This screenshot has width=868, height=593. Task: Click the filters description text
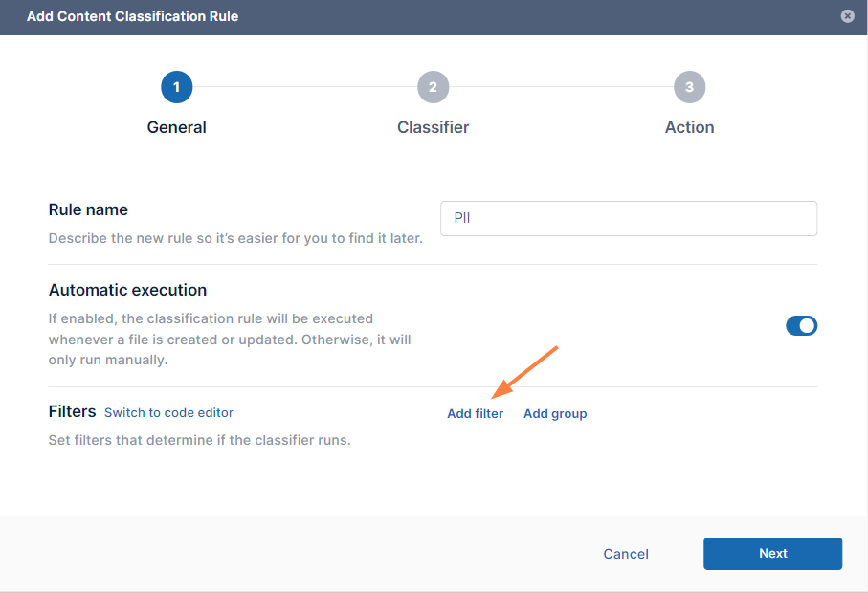click(x=199, y=441)
